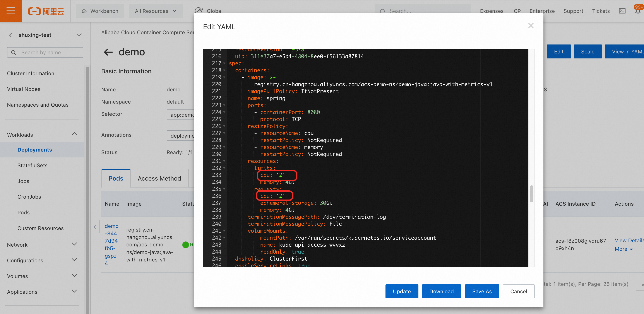The height and width of the screenshot is (314, 644).
Task: Close the Edit YAML dialog
Action: click(531, 26)
